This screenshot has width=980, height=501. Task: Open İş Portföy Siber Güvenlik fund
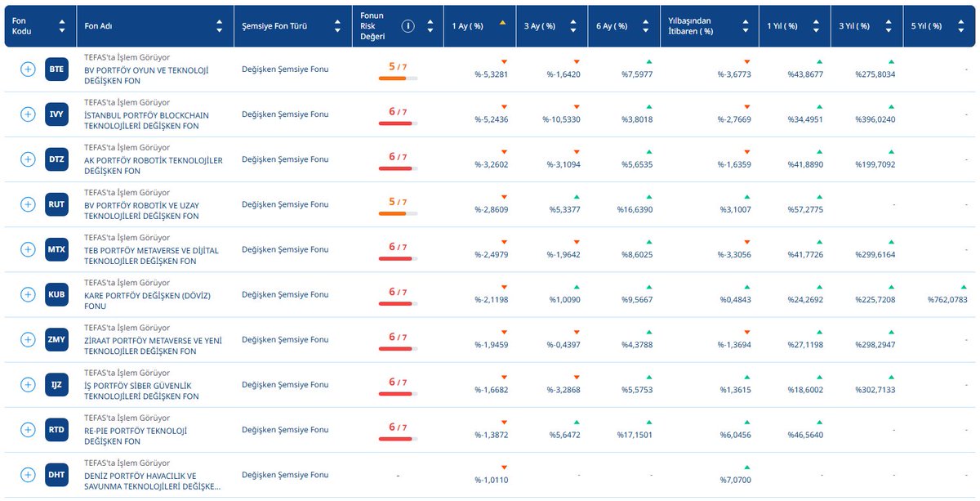pos(142,390)
